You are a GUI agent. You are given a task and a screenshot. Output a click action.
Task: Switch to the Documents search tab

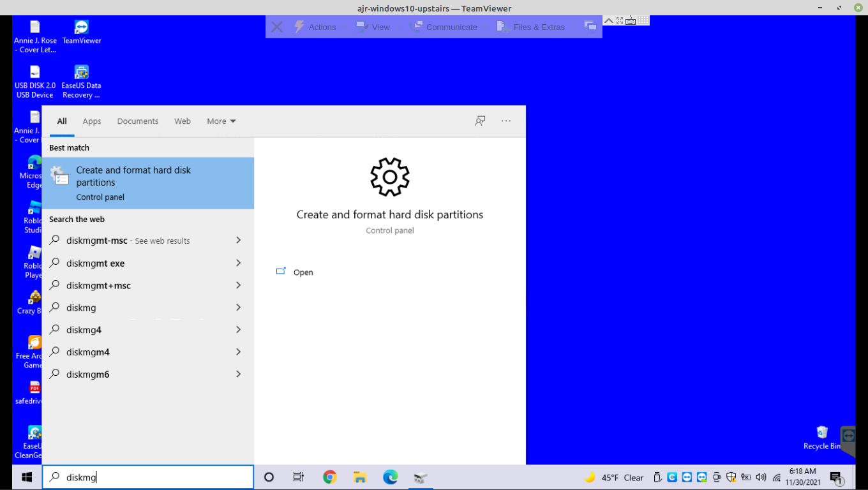[x=137, y=121]
